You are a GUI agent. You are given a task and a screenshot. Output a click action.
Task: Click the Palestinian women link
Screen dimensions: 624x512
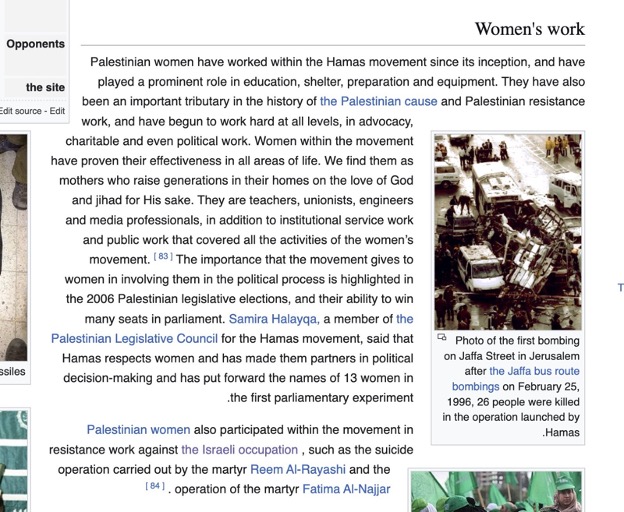click(138, 430)
